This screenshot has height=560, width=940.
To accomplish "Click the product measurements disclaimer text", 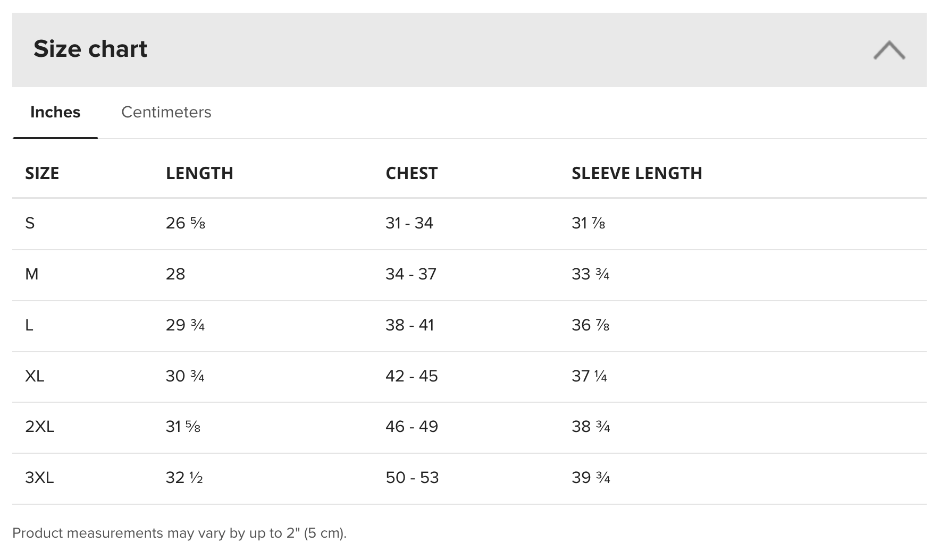I will pos(179,533).
